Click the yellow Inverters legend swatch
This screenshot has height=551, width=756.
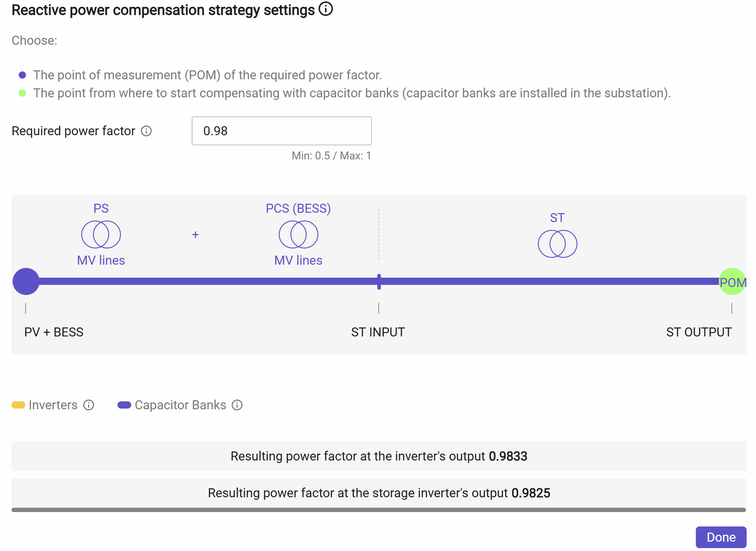pos(18,405)
